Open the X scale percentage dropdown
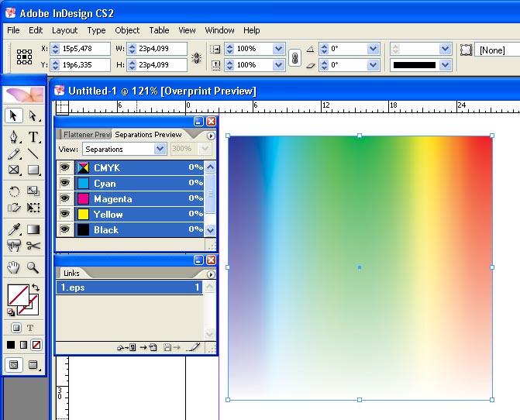 tap(278, 49)
